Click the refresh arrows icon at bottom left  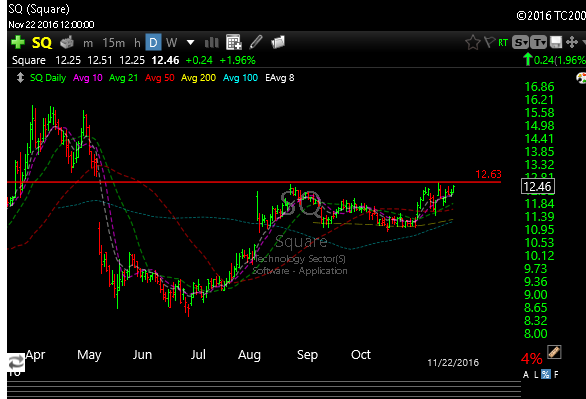[16, 362]
